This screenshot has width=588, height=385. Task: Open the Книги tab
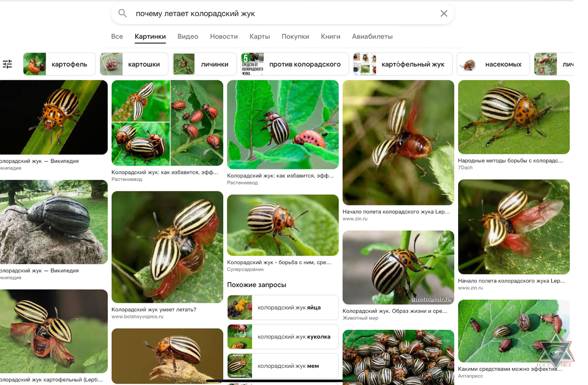click(331, 36)
